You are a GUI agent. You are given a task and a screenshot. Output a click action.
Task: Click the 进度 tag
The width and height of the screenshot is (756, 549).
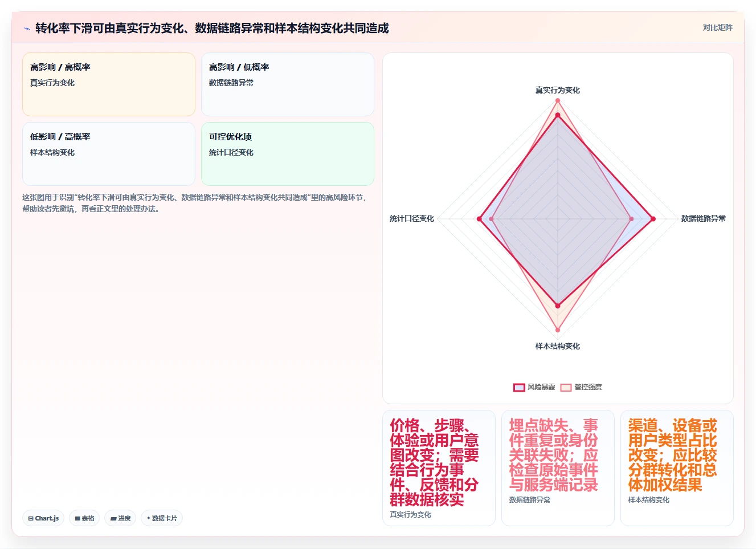pyautogui.click(x=120, y=518)
